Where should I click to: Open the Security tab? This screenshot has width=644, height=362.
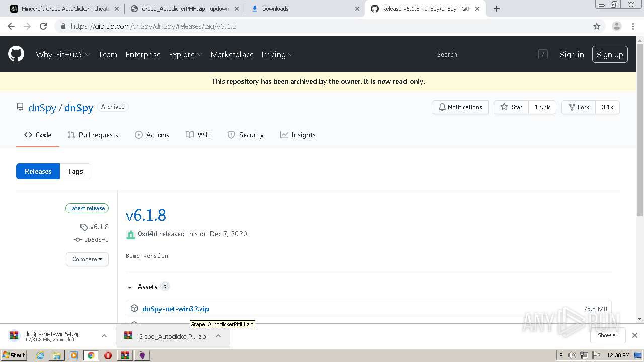[x=246, y=135]
